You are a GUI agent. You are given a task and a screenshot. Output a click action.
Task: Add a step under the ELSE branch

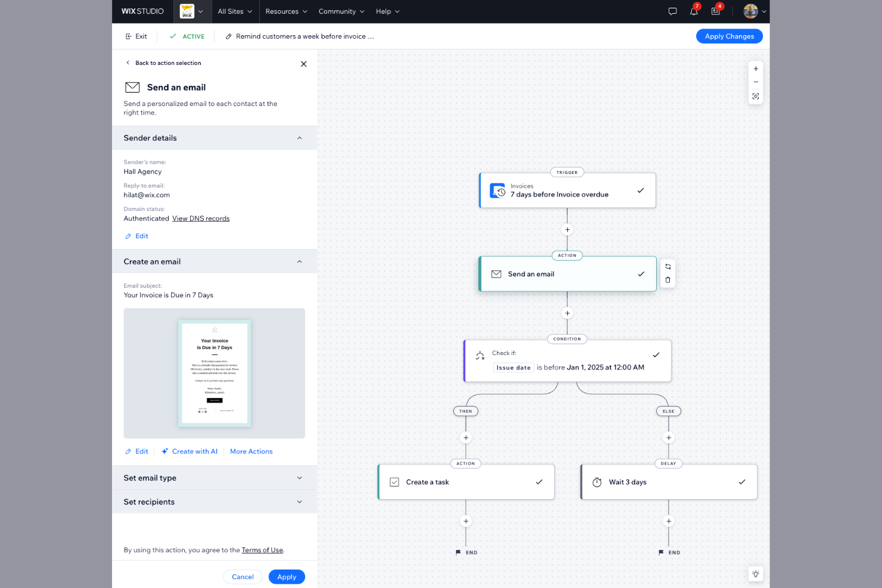669,437
